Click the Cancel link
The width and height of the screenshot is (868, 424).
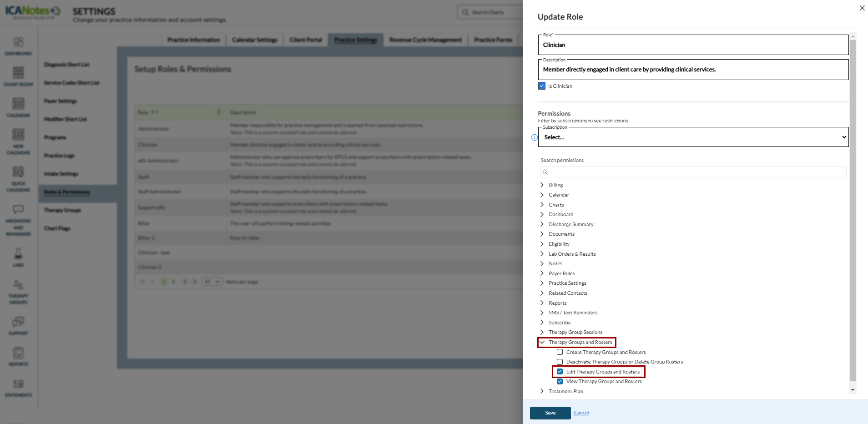tap(581, 413)
